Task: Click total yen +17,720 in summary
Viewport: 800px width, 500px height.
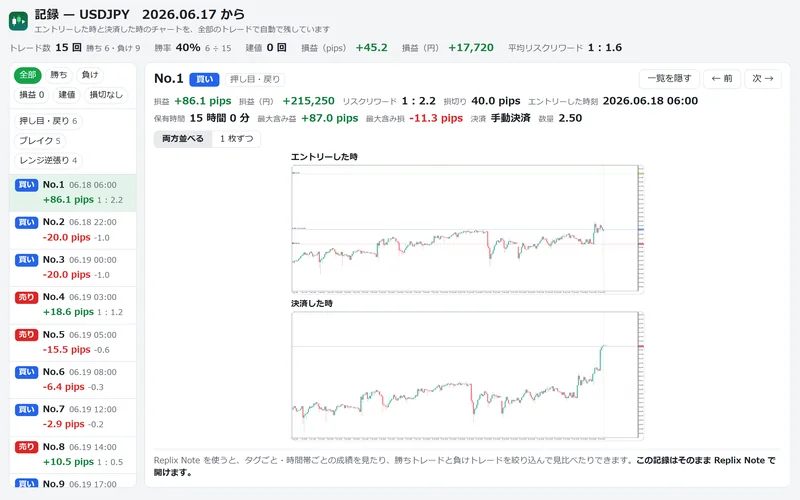Action: 471,48
